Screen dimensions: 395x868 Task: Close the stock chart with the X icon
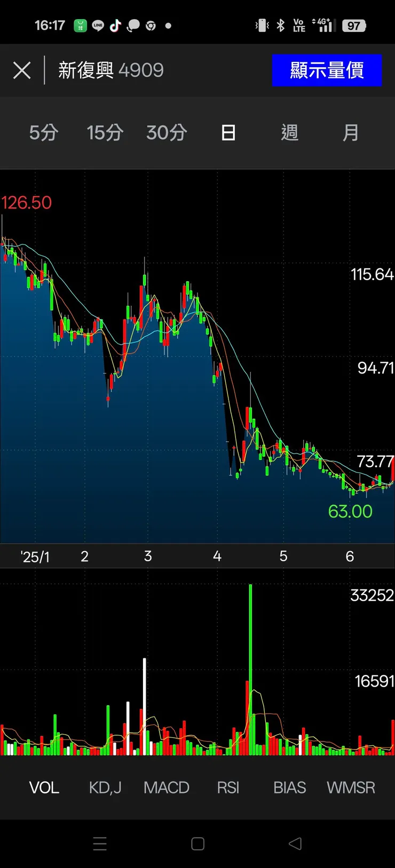click(22, 70)
